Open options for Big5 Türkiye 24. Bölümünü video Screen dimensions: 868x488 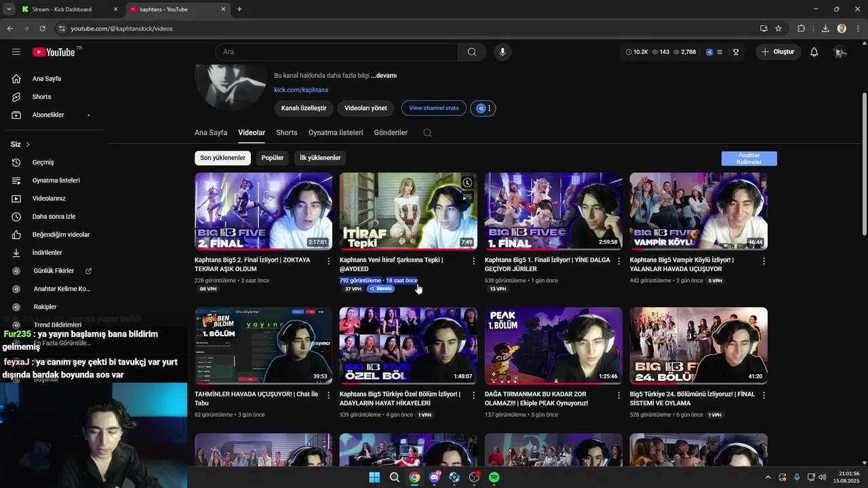tap(764, 395)
